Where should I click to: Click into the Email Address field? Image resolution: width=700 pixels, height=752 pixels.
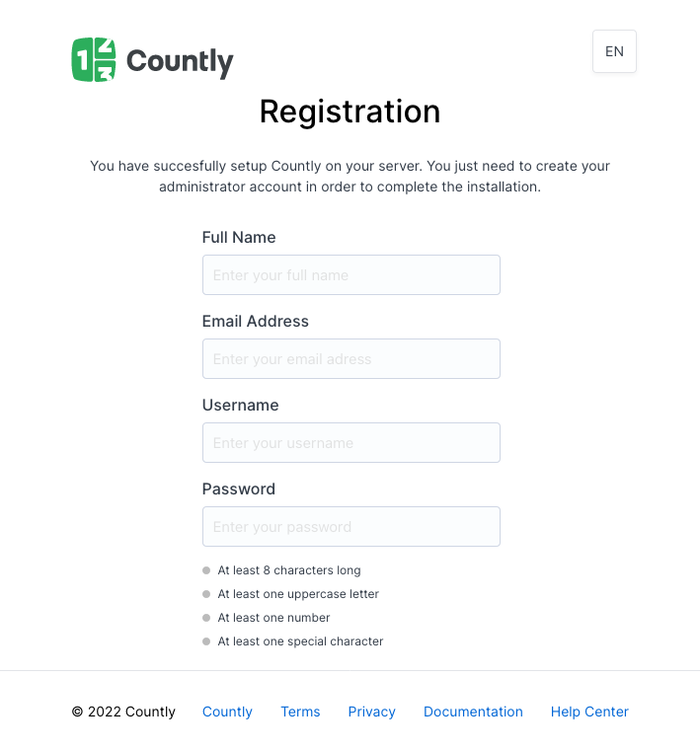coord(350,359)
